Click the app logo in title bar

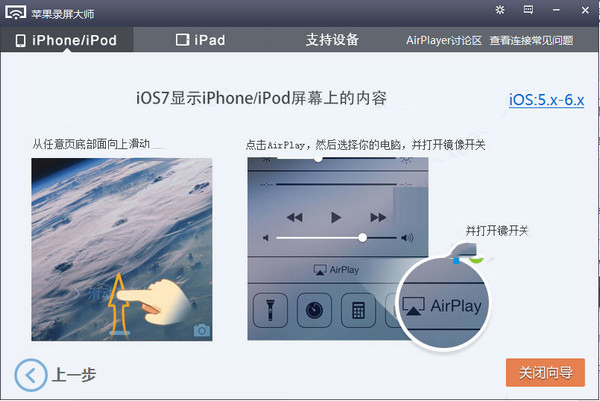pos(15,12)
